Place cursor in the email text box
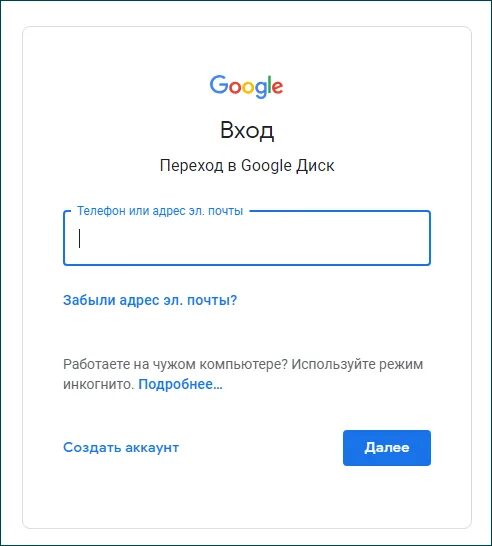 pos(247,238)
